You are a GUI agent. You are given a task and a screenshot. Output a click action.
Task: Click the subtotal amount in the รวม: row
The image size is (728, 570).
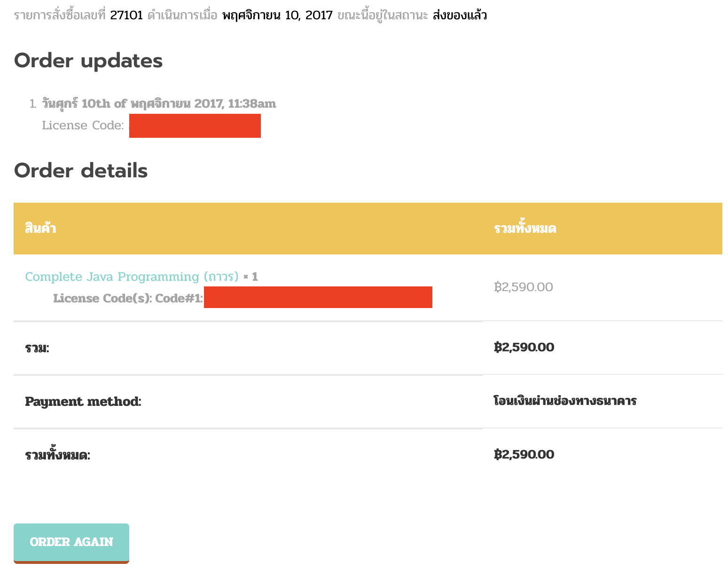coord(524,347)
